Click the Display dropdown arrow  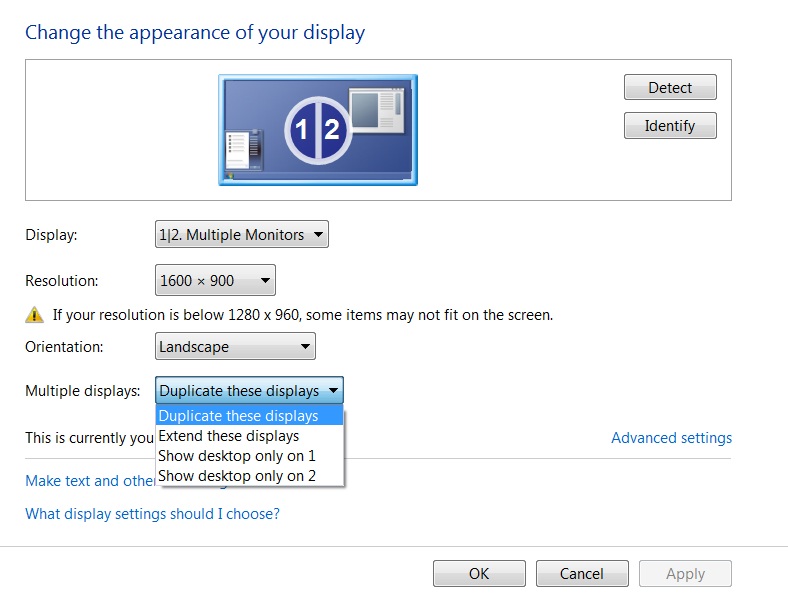click(x=317, y=235)
